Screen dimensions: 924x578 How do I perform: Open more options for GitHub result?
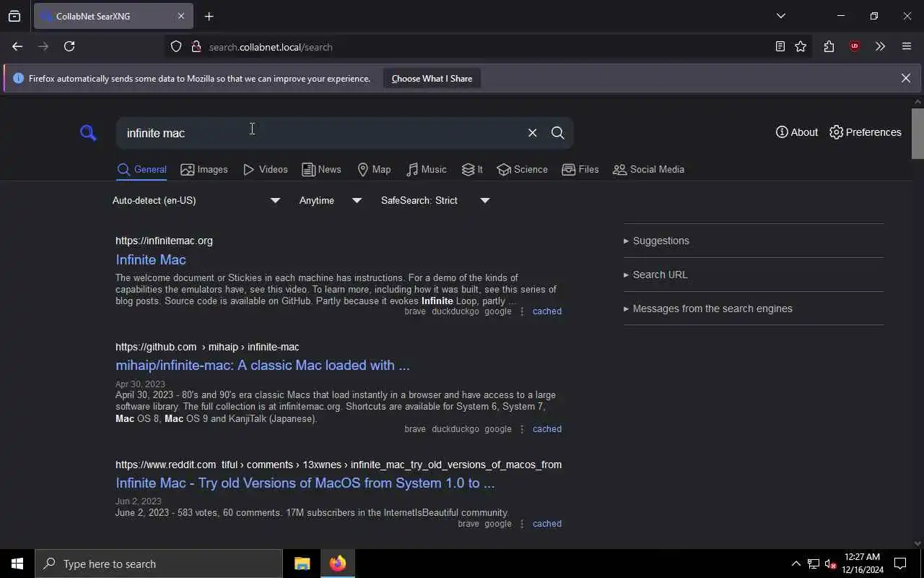522,429
